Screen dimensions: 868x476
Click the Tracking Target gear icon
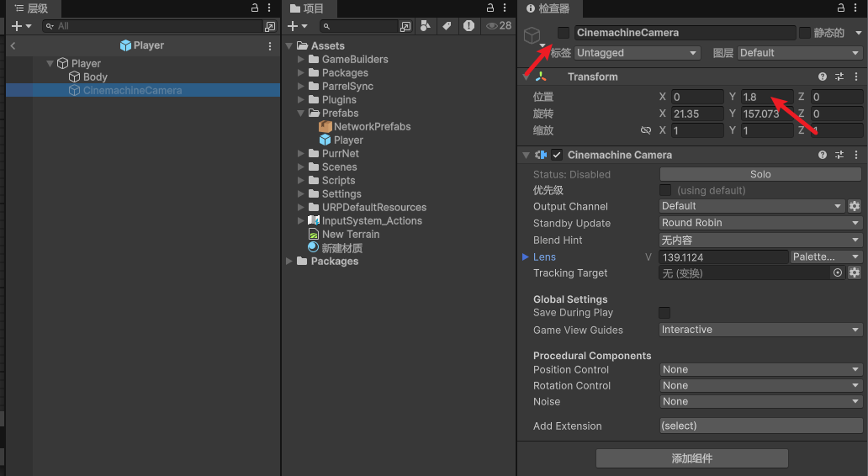(x=855, y=272)
